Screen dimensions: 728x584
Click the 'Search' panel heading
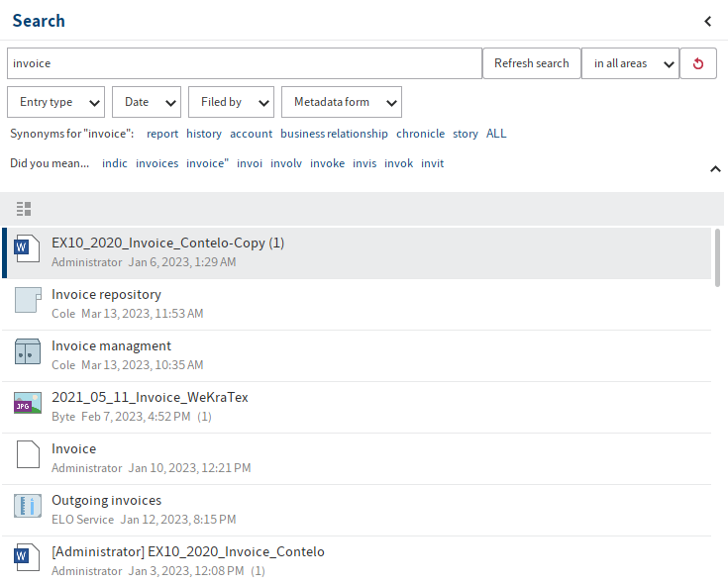[x=39, y=21]
